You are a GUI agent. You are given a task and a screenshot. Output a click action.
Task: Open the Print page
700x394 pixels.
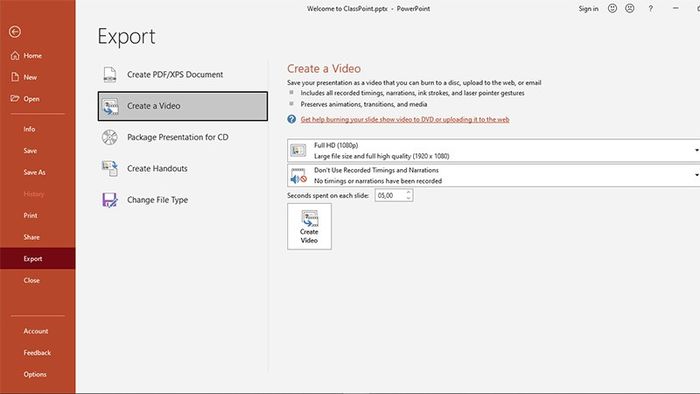coord(30,216)
